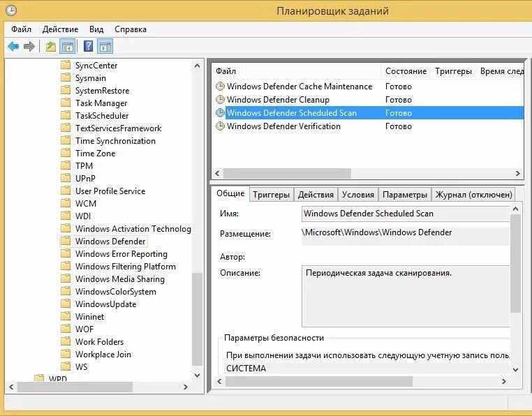The height and width of the screenshot is (416, 532).
Task: Click the SyncCenter folder icon
Action: (x=66, y=65)
